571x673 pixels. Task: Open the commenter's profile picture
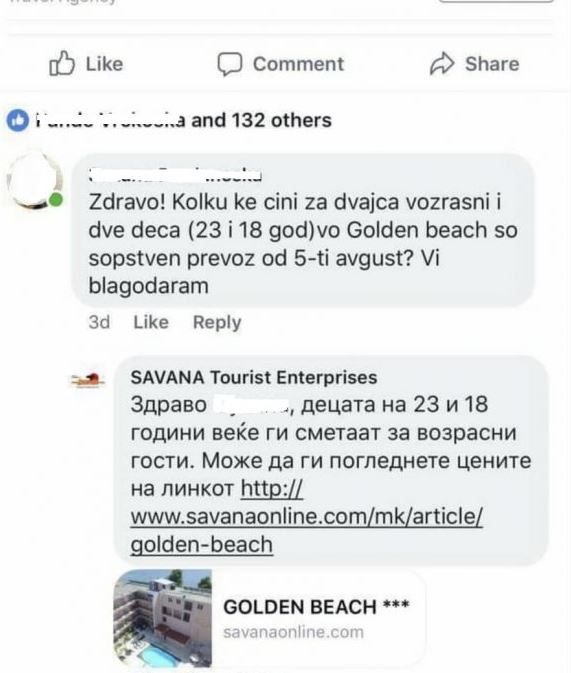tap(34, 180)
